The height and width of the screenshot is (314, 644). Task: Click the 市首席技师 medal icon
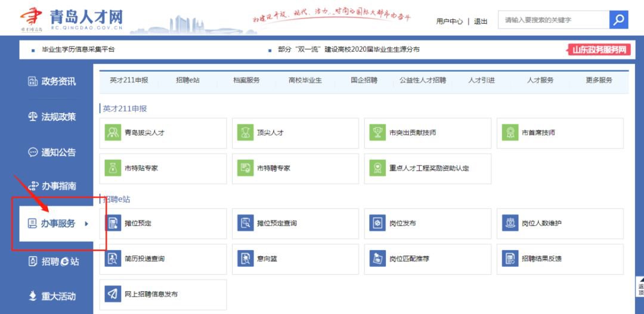pos(510,133)
